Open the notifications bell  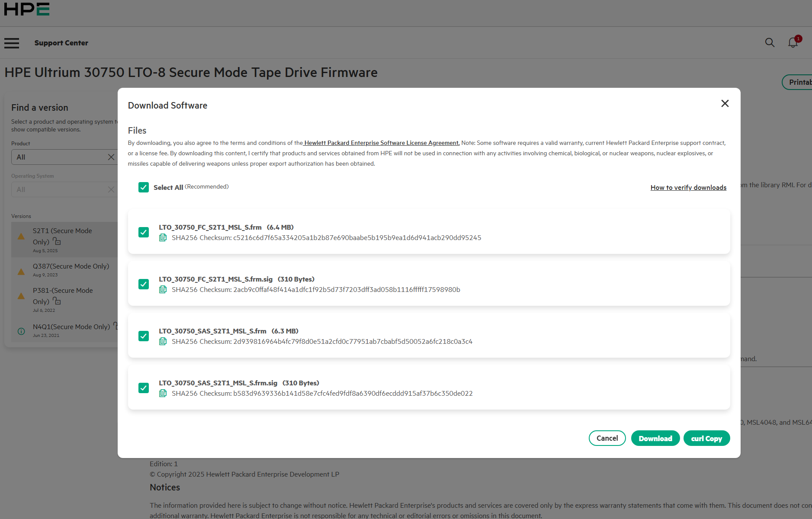pyautogui.click(x=793, y=42)
